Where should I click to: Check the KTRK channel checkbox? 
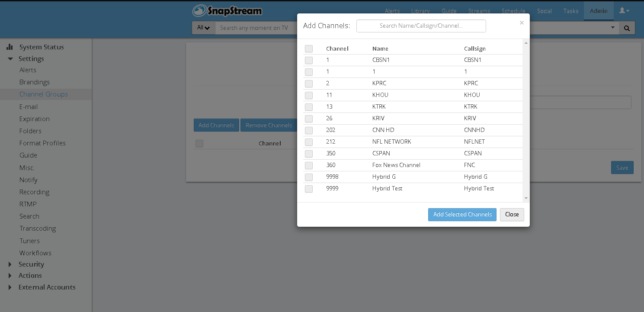pos(309,107)
